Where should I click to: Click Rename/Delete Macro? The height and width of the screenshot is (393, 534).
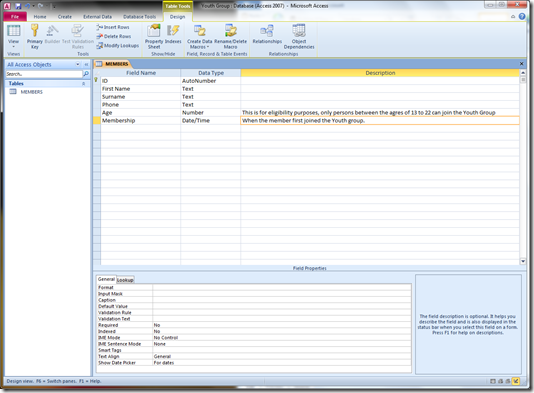[x=230, y=36]
